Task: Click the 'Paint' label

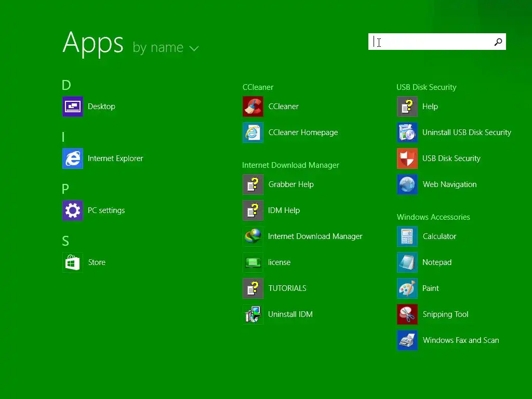Action: click(431, 288)
